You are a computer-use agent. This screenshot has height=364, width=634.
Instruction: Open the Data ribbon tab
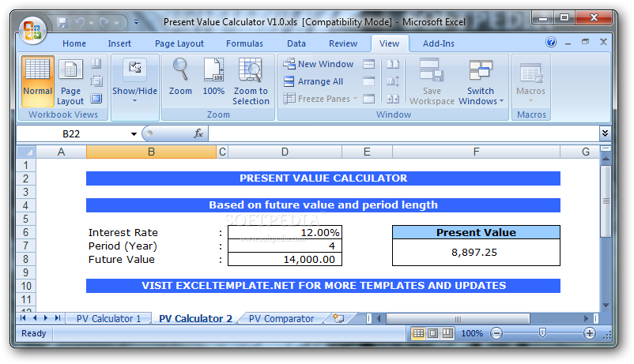[296, 43]
